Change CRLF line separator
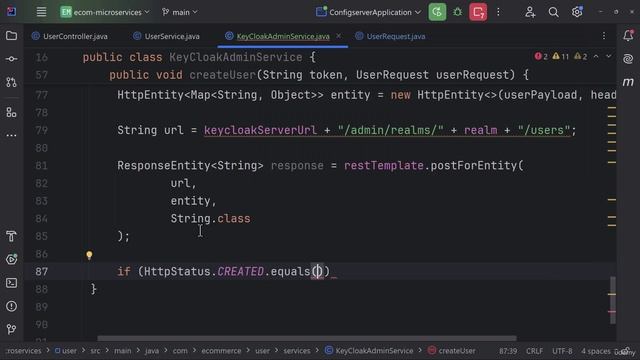The image size is (640, 360). 534,351
